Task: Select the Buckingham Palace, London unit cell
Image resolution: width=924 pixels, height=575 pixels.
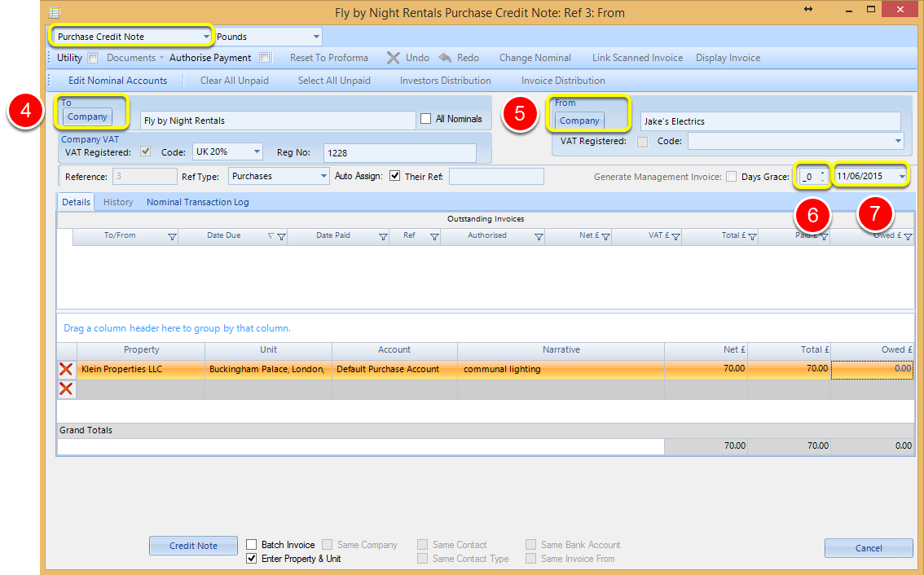Action: point(268,370)
